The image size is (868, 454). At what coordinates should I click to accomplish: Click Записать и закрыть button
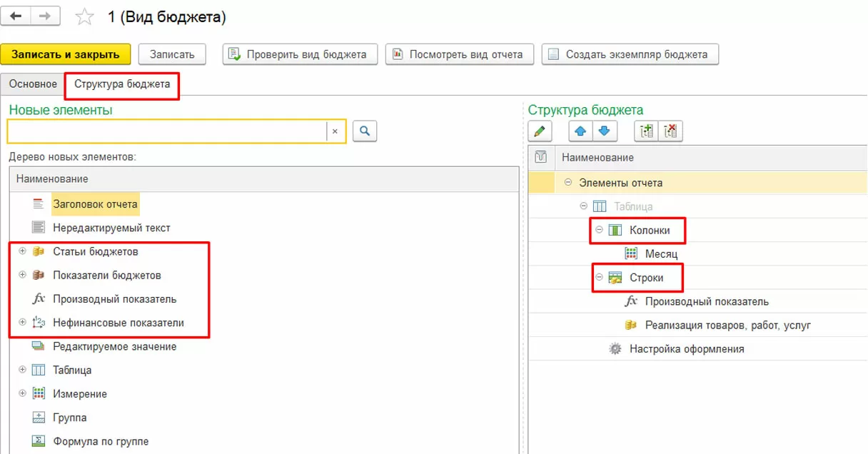(66, 54)
